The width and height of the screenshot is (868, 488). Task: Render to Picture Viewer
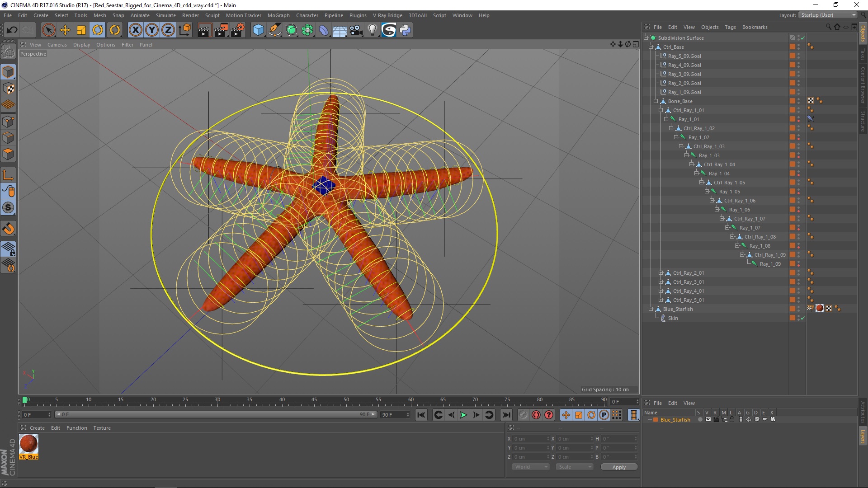pyautogui.click(x=221, y=30)
